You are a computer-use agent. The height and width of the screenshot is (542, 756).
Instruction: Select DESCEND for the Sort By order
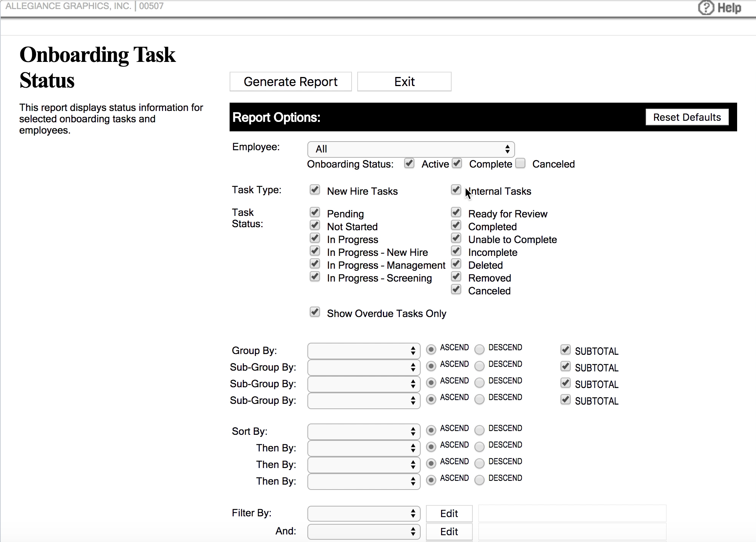point(479,430)
